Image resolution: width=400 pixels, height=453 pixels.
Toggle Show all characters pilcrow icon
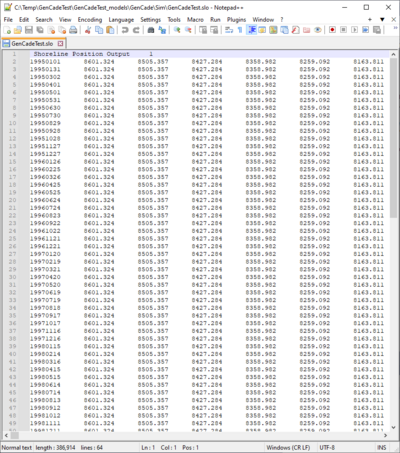tap(240, 30)
